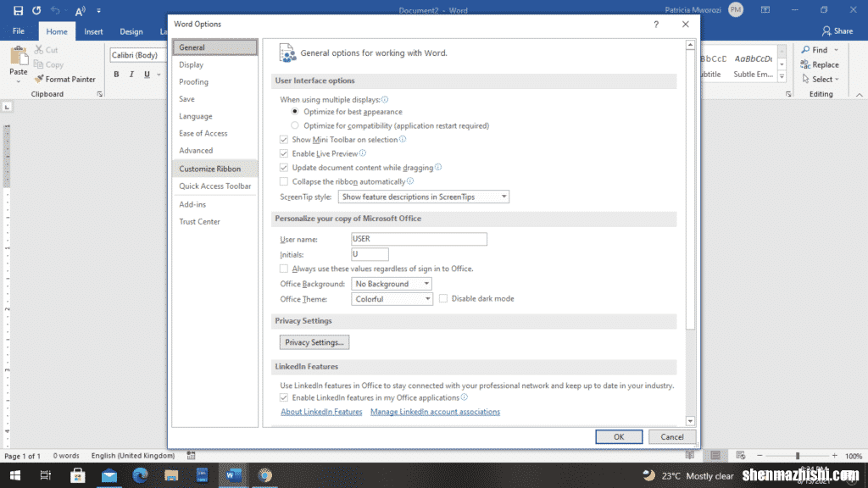Open the About LinkedIn Features link

click(x=321, y=412)
